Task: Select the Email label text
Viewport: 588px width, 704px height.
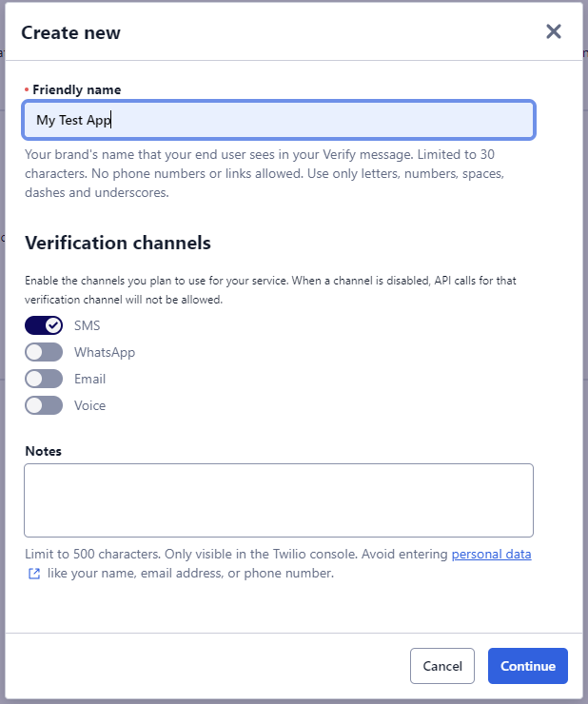Action: click(x=89, y=379)
